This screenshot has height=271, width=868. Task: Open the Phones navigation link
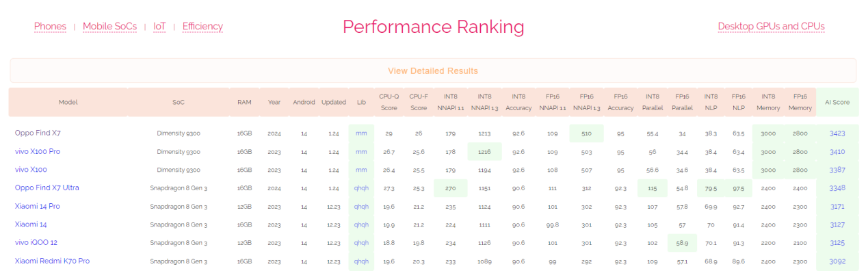point(50,27)
